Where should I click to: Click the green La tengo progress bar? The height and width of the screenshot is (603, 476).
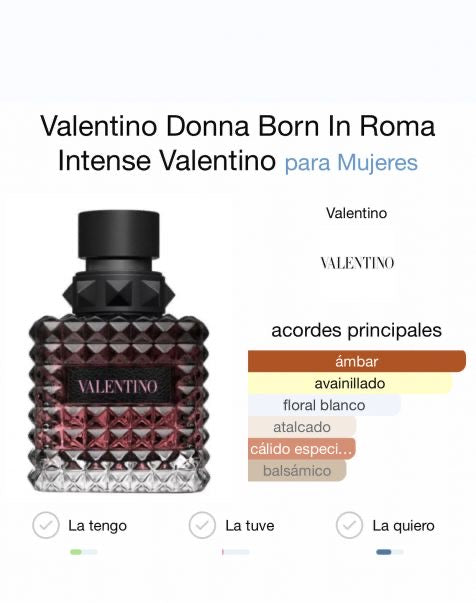(x=84, y=552)
